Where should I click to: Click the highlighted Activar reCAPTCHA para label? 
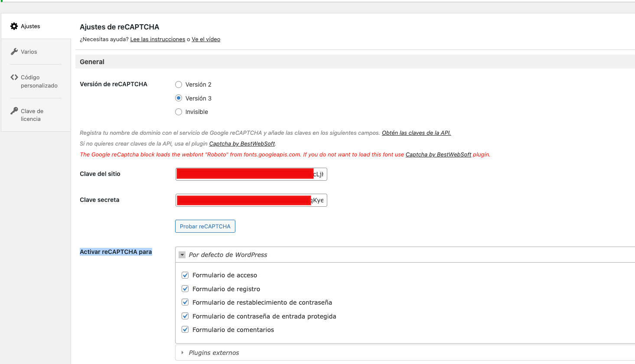click(116, 252)
